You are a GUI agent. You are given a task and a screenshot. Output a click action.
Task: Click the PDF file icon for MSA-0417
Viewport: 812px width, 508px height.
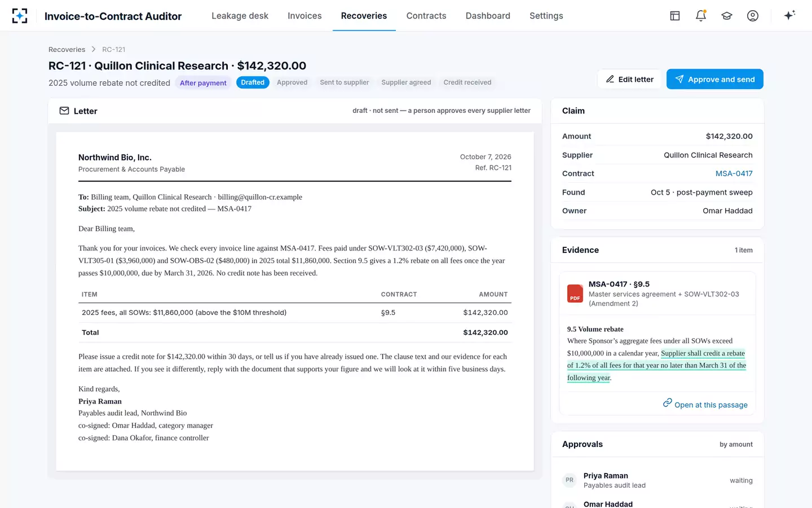[x=575, y=294]
